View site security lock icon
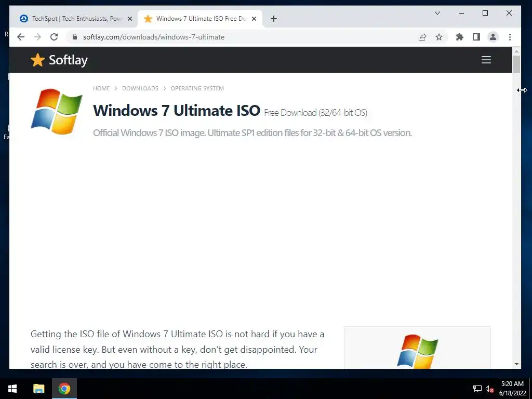 pyautogui.click(x=75, y=37)
